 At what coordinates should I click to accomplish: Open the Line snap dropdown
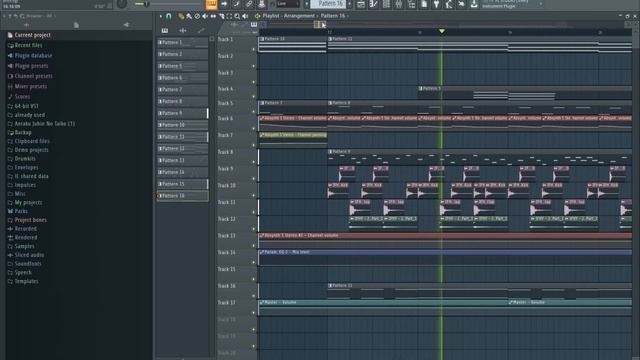pos(288,4)
